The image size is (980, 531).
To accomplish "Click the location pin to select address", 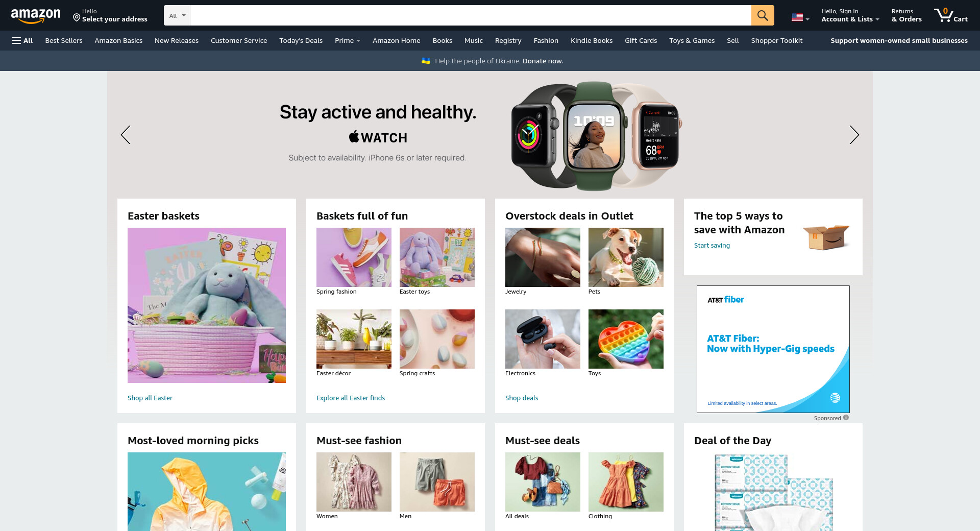I will (77, 18).
